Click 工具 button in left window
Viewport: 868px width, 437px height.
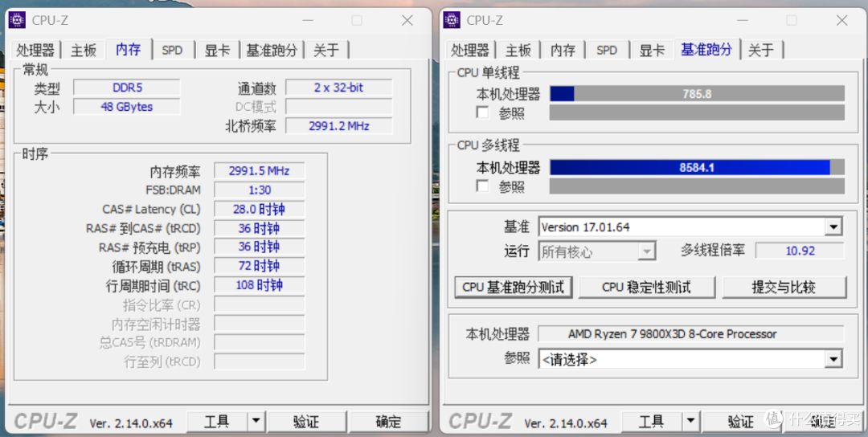[x=216, y=422]
